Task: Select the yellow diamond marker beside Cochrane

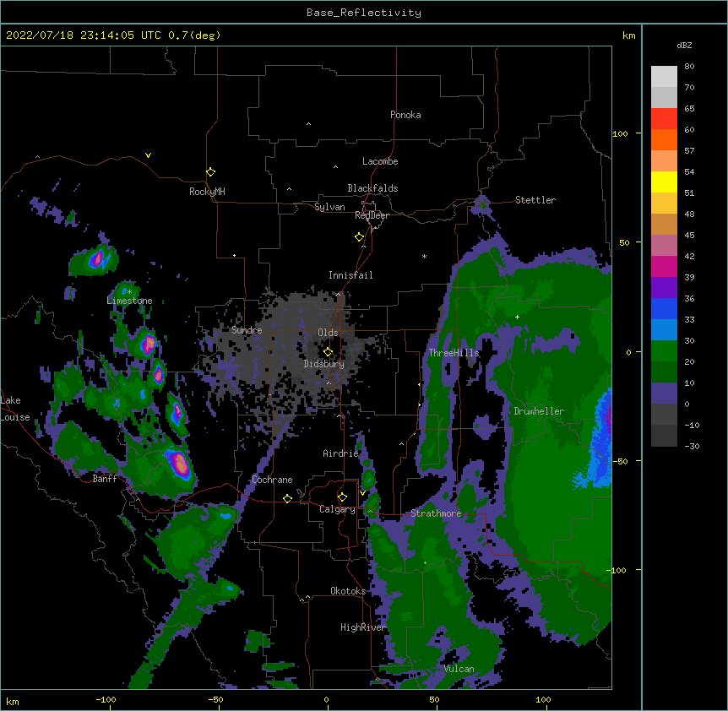Action: pos(287,498)
